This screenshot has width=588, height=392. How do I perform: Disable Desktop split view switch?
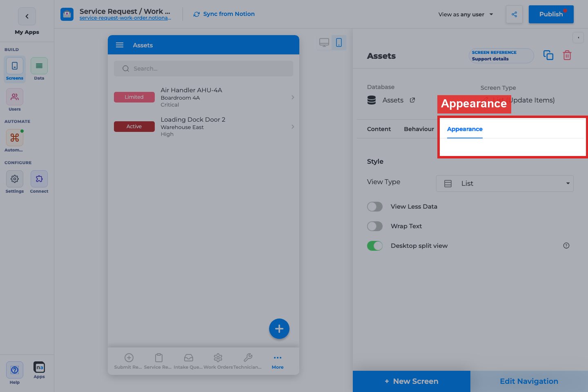click(375, 246)
